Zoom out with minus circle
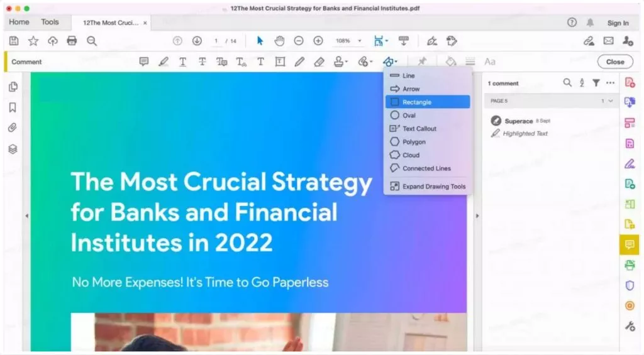This screenshot has height=355, width=644. click(x=299, y=41)
